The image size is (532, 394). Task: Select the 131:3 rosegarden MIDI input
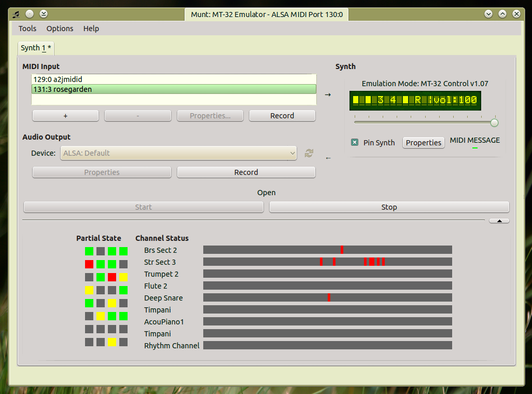[174, 89]
